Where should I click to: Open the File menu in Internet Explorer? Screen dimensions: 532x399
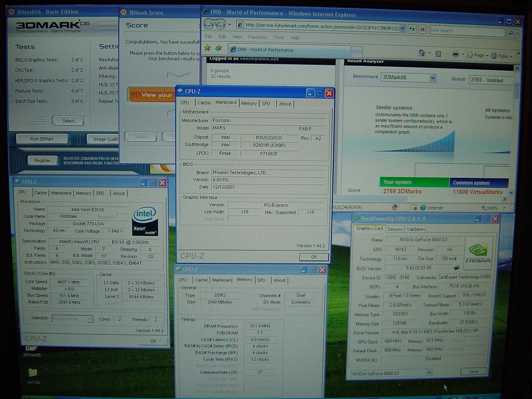209,36
